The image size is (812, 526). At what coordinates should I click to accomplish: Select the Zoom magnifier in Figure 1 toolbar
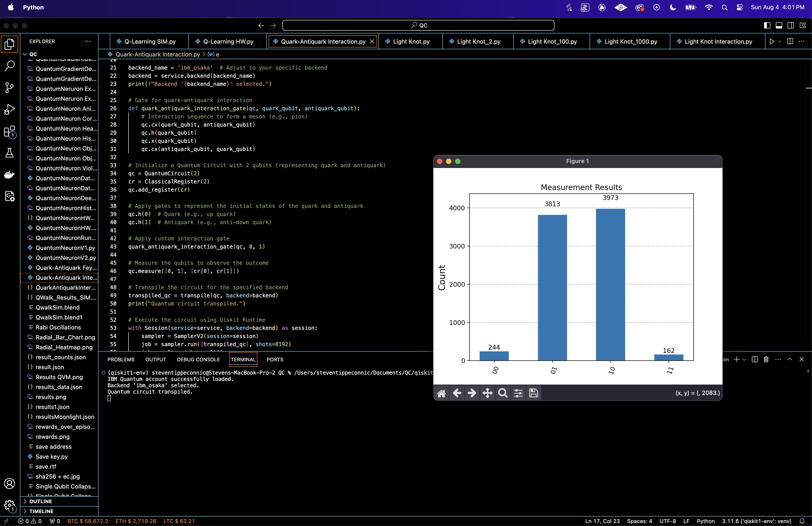[502, 393]
